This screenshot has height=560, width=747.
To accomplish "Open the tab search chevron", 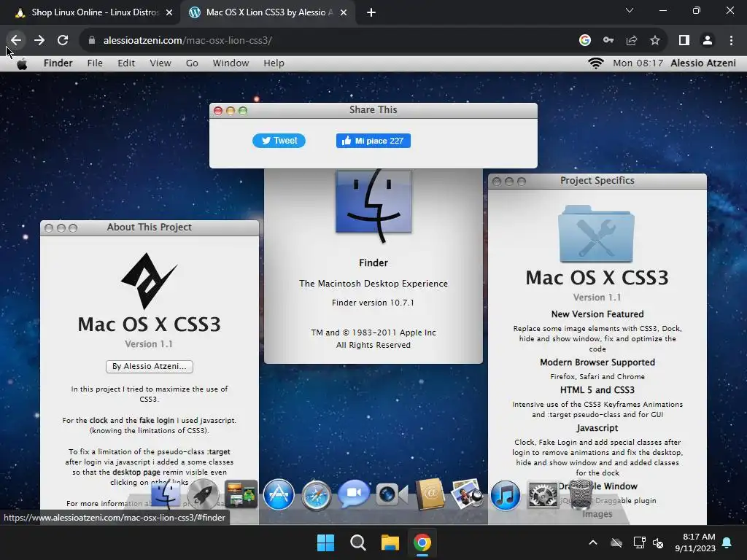I will 630,10.
